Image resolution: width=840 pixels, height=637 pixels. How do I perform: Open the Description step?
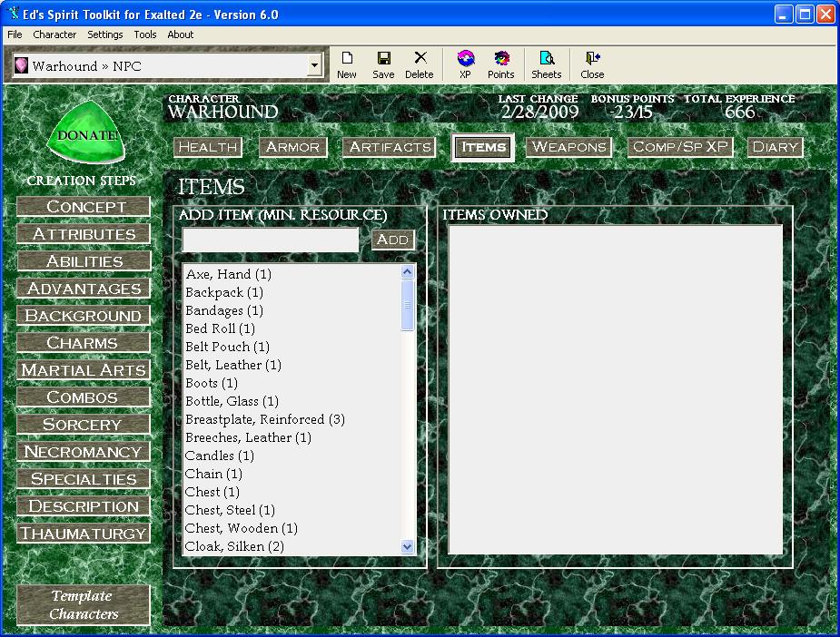pyautogui.click(x=84, y=505)
